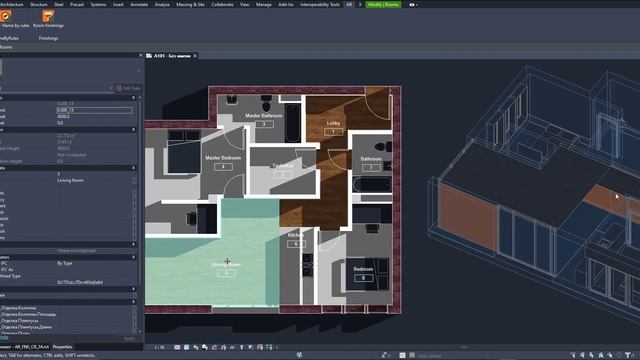The width and height of the screenshot is (640, 360).
Task: Open Visual Style in view control bar
Action: (187, 347)
